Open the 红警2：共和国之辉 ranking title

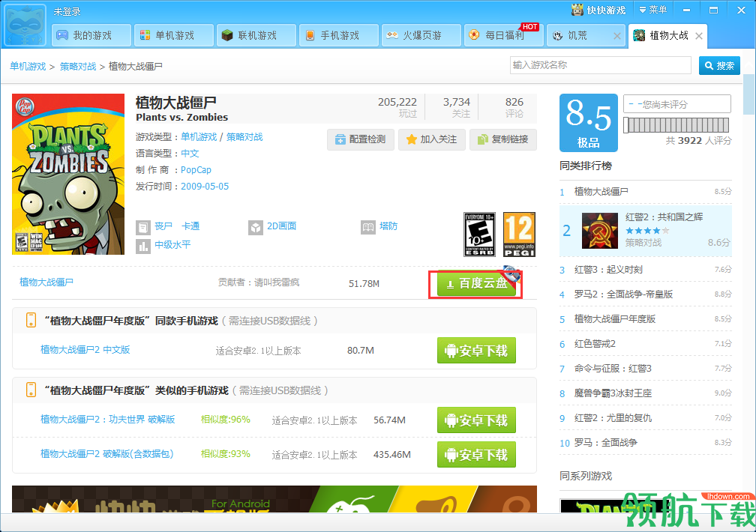[x=664, y=217]
